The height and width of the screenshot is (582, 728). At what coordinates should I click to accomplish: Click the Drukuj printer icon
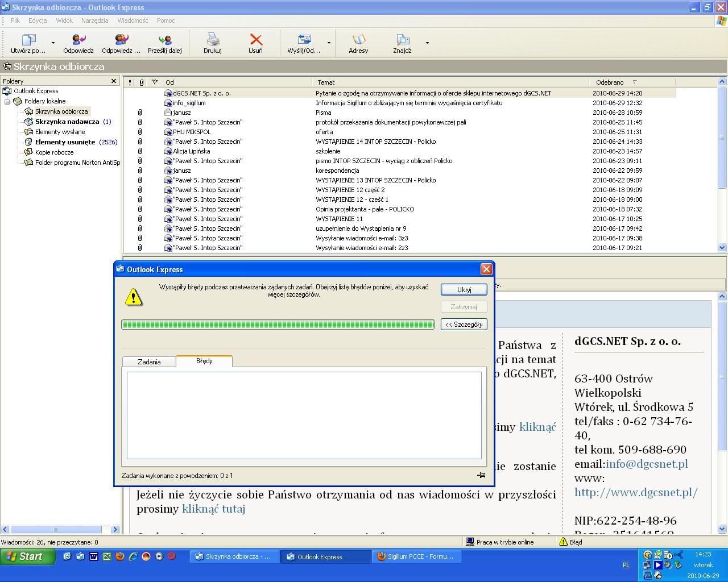pyautogui.click(x=213, y=40)
